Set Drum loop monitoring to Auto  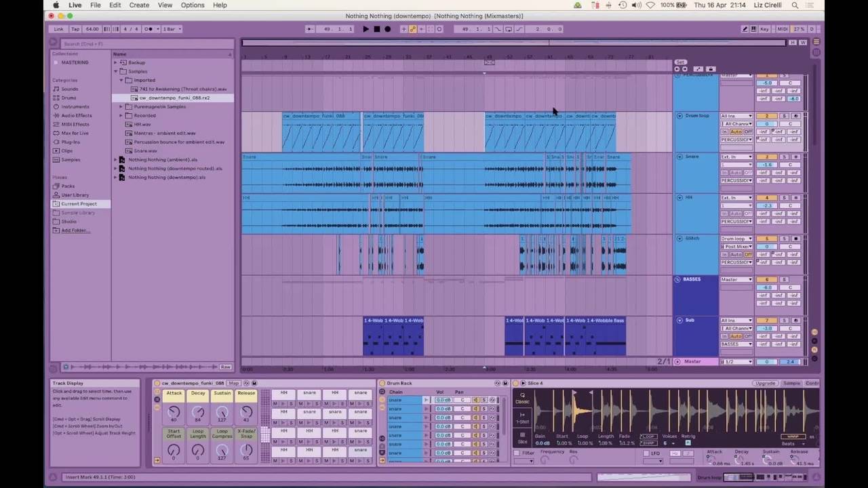736,131
